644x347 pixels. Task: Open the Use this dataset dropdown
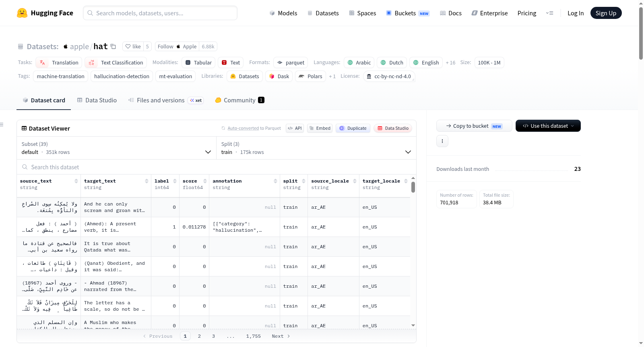pos(548,126)
